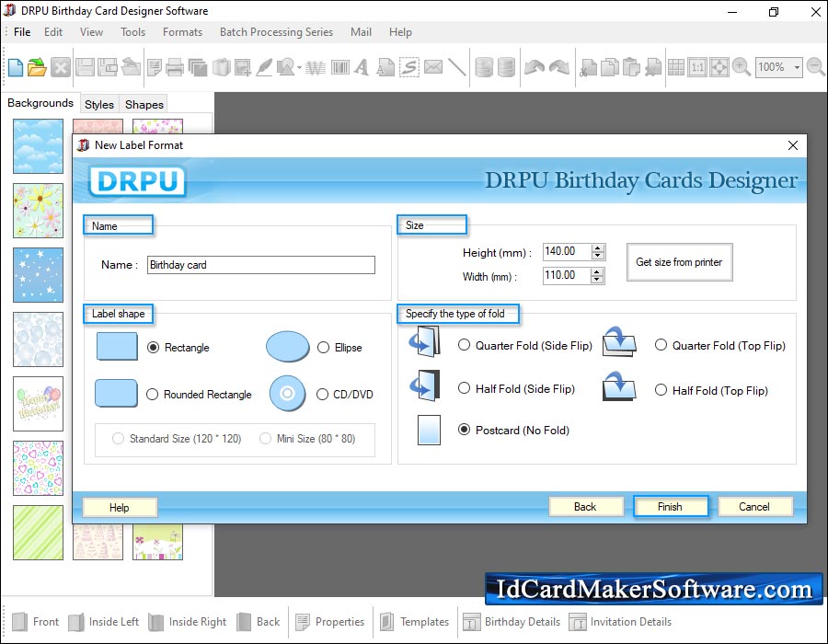Image resolution: width=828 pixels, height=644 pixels.
Task: Open the Tools menu
Action: click(x=133, y=32)
